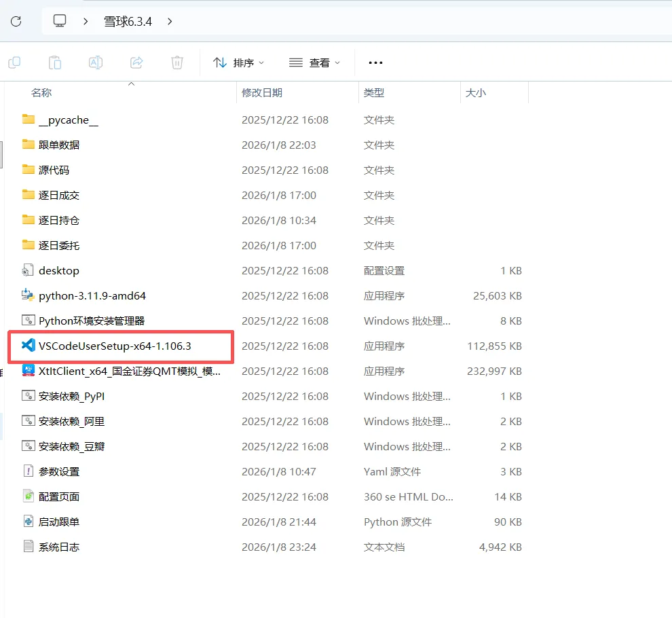Click file name 跟单数据
Screen dimensions: 672x618
(x=59, y=145)
